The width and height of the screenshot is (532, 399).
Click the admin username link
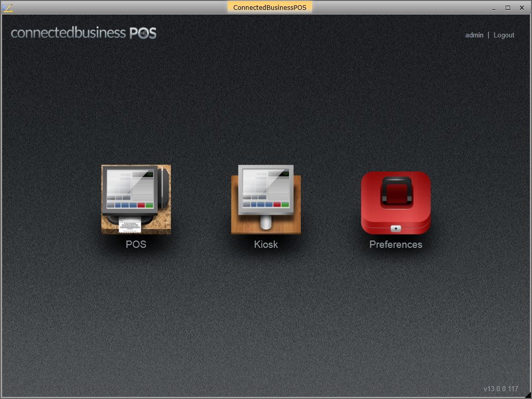pyautogui.click(x=474, y=35)
